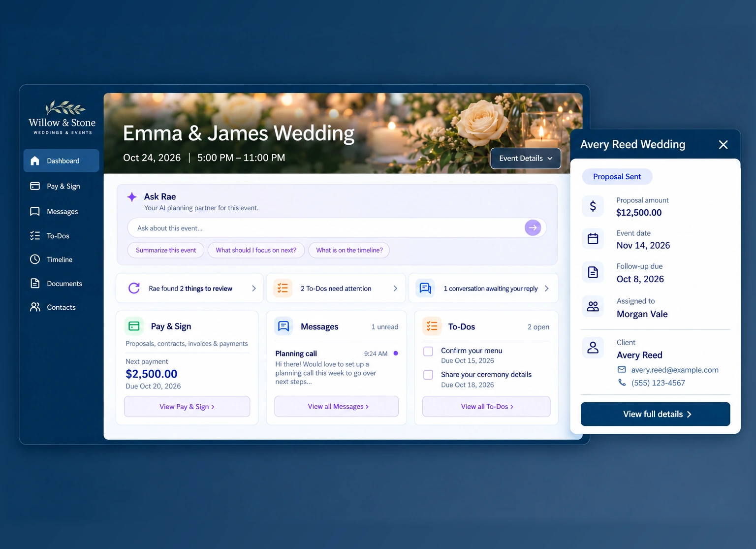
Task: Open the Dashboard home icon in sidebar
Action: [35, 161]
